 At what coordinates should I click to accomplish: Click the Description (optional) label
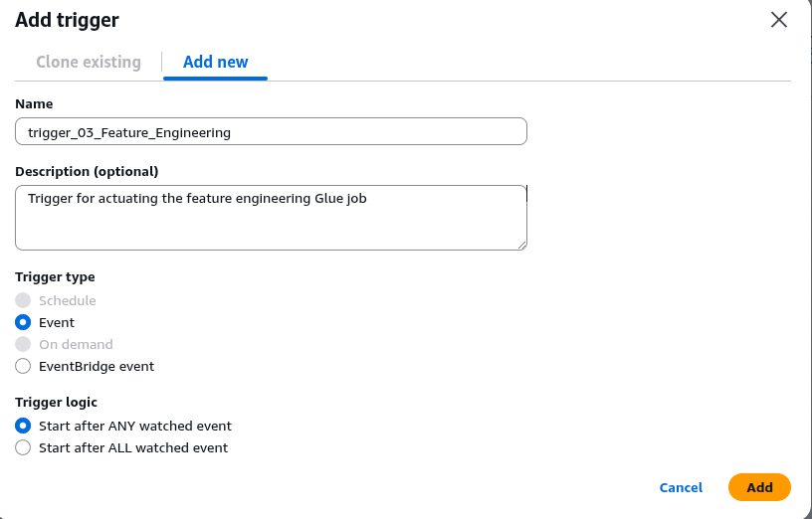(x=87, y=171)
